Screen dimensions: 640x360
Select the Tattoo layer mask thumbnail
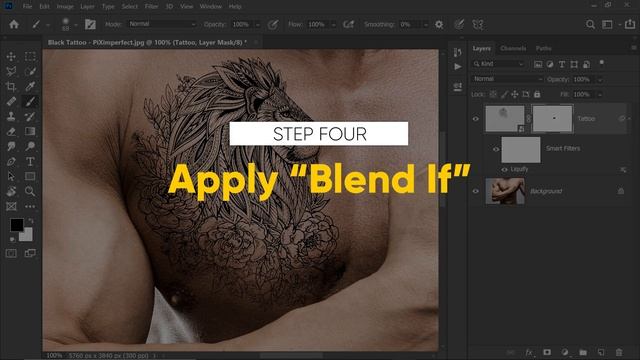553,119
